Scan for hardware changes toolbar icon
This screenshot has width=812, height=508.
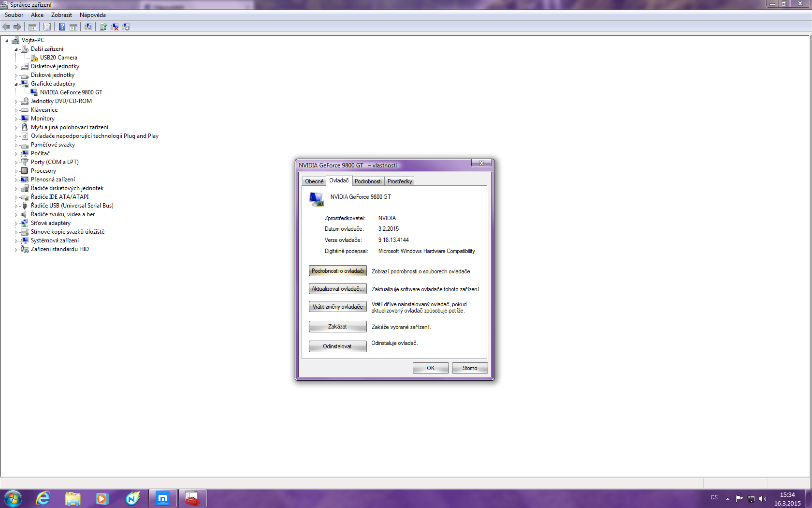click(88, 27)
